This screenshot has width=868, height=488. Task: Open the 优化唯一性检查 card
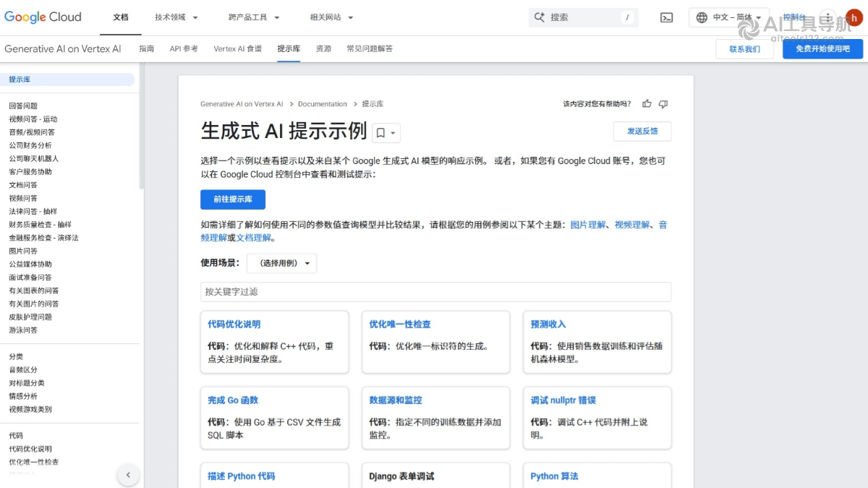[x=435, y=342]
